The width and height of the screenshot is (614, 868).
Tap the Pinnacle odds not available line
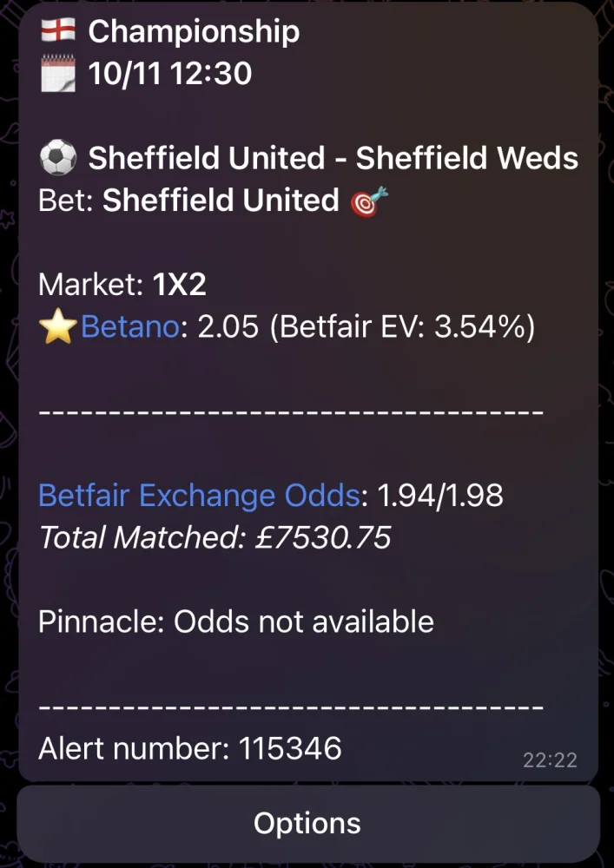click(236, 621)
